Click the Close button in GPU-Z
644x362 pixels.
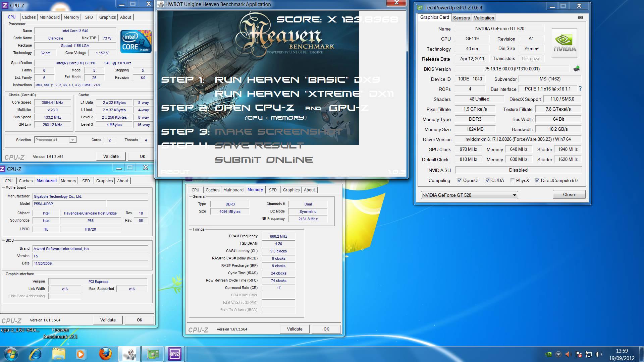569,194
